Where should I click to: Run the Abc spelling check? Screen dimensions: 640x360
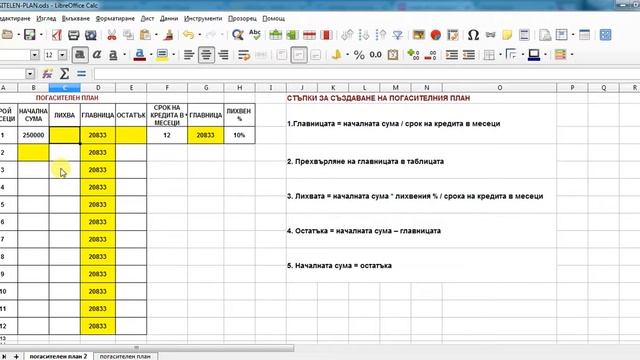tap(255, 35)
